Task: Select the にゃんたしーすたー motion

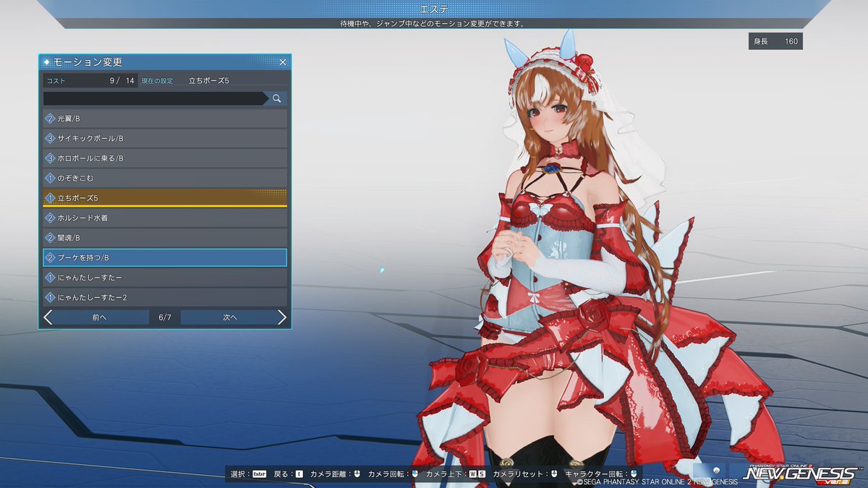Action: (x=165, y=277)
